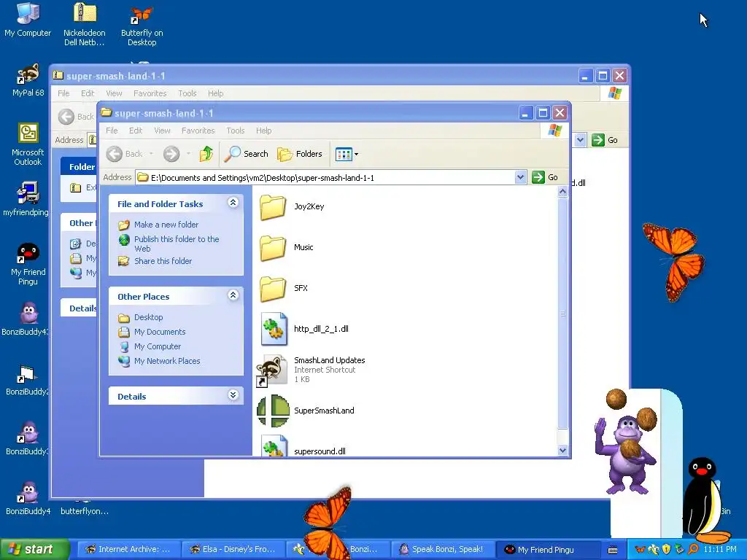Open myfriendpingu desktop icon

click(26, 199)
